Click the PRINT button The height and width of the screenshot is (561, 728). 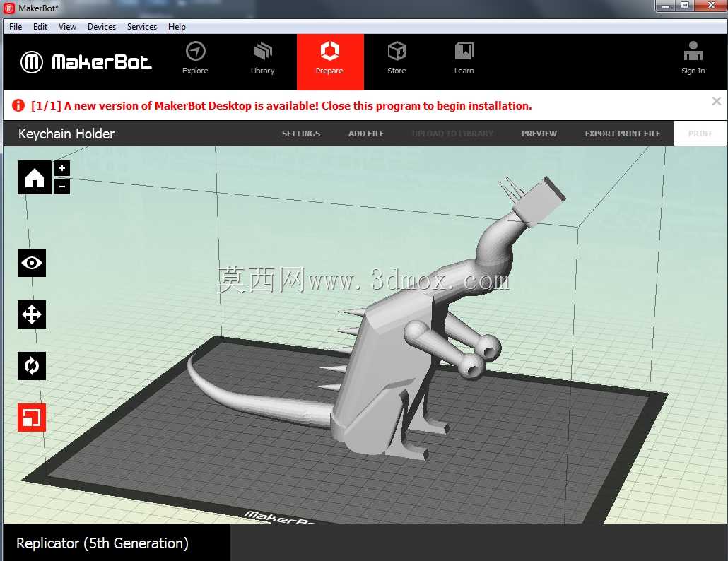click(700, 134)
